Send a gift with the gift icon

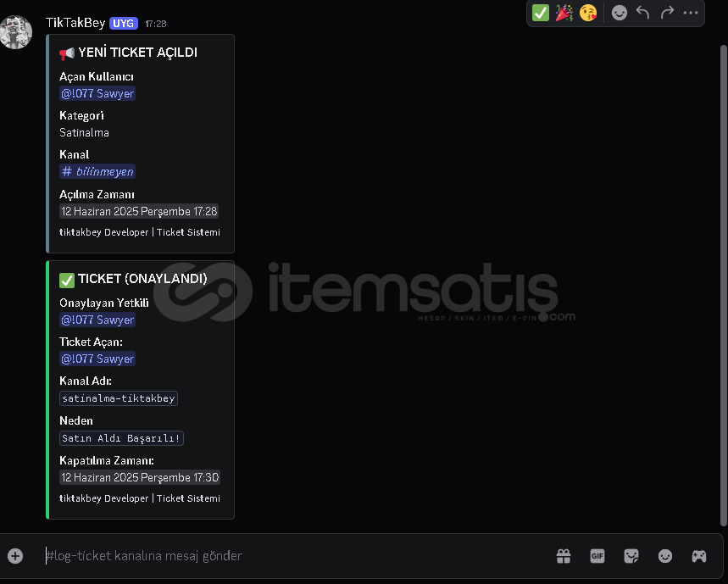(x=564, y=556)
